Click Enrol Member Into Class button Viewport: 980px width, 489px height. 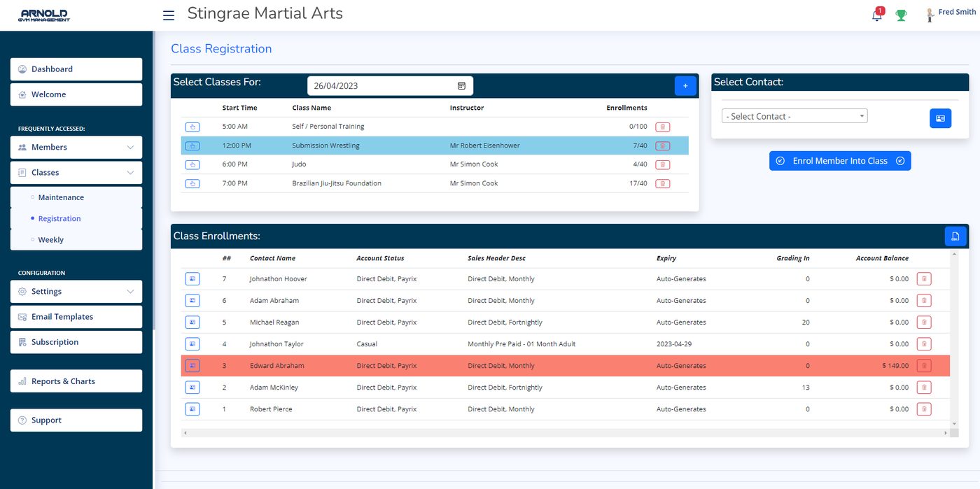840,161
